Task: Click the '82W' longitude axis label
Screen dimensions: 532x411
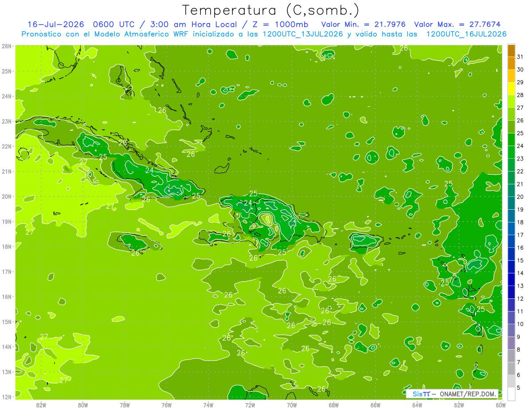Action: pyautogui.click(x=41, y=405)
